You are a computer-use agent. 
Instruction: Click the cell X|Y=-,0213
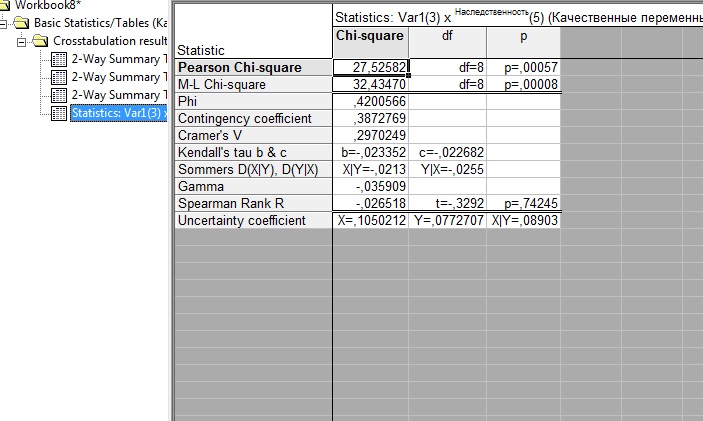[371, 169]
